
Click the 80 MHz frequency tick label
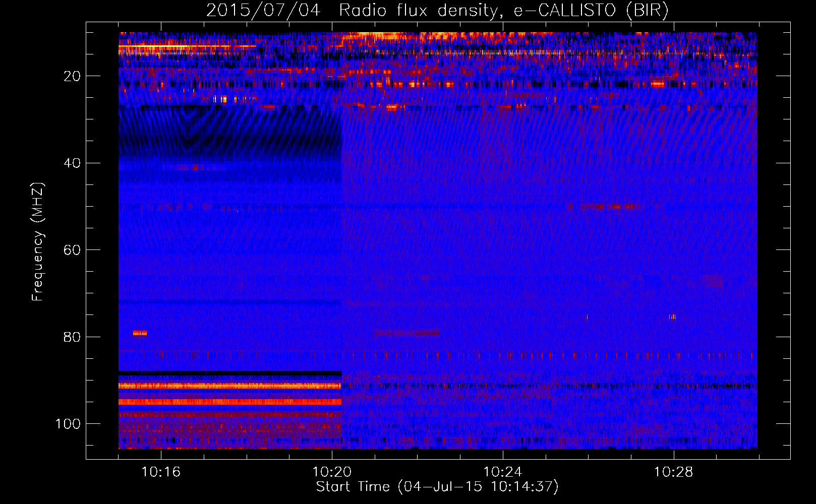pos(72,337)
